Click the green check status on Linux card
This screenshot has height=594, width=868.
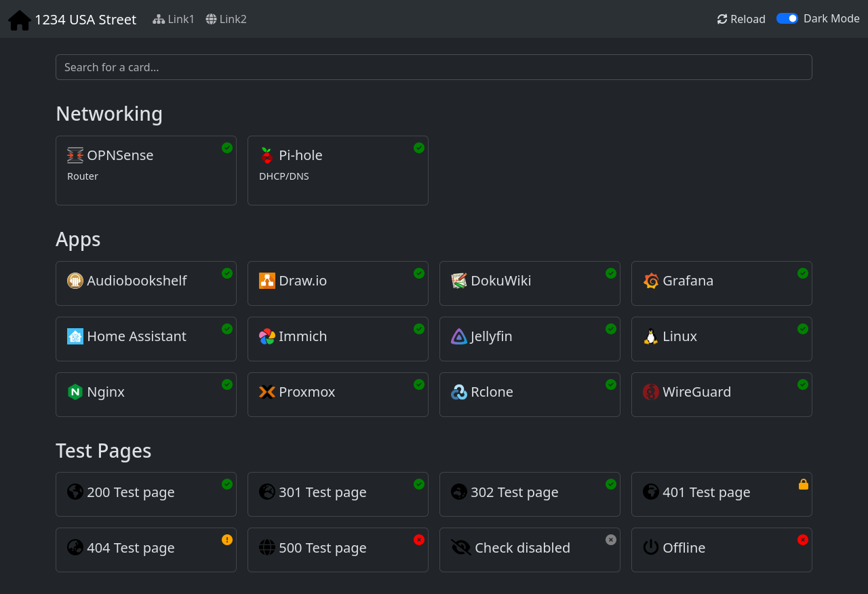(x=803, y=329)
